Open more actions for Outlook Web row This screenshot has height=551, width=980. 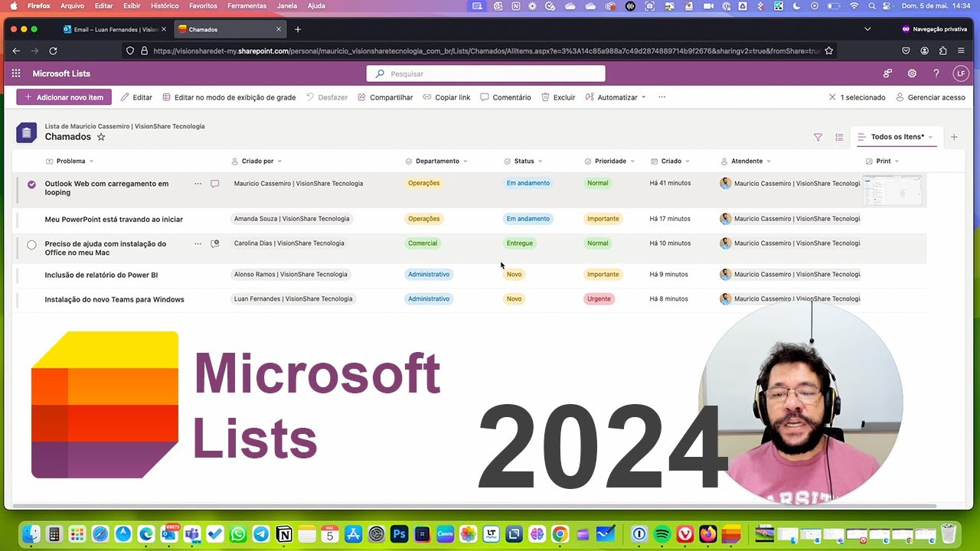(x=198, y=184)
